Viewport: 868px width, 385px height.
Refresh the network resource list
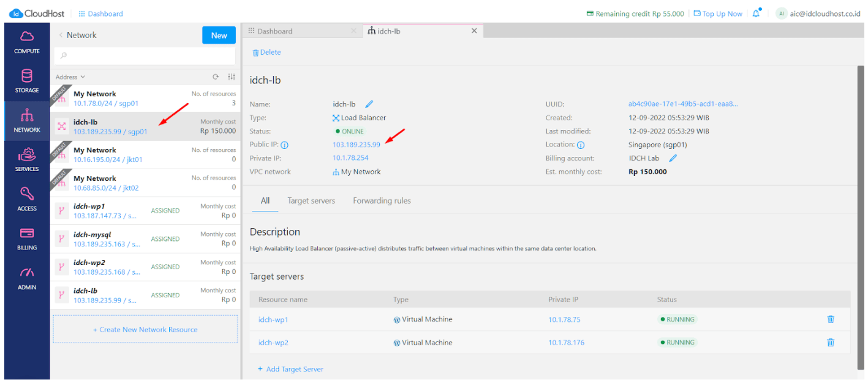tap(216, 77)
